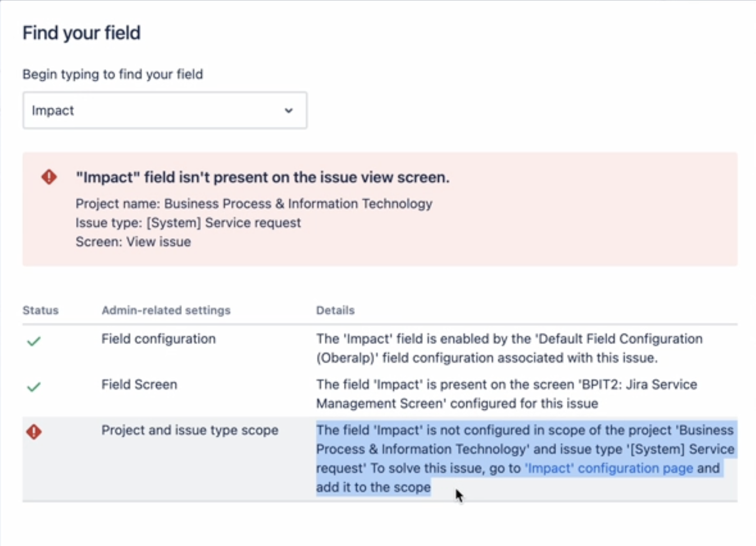
Task: Click the Status column header
Action: point(41,310)
